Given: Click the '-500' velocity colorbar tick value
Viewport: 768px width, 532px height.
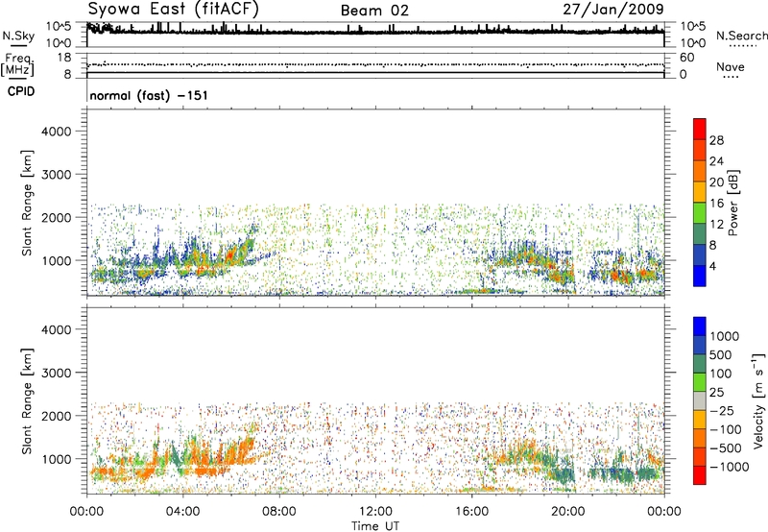Looking at the screenshot, I should [x=726, y=447].
